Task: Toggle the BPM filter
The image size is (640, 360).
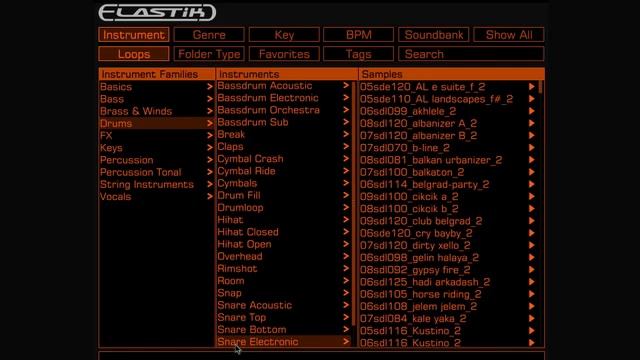Action: pyautogui.click(x=358, y=35)
